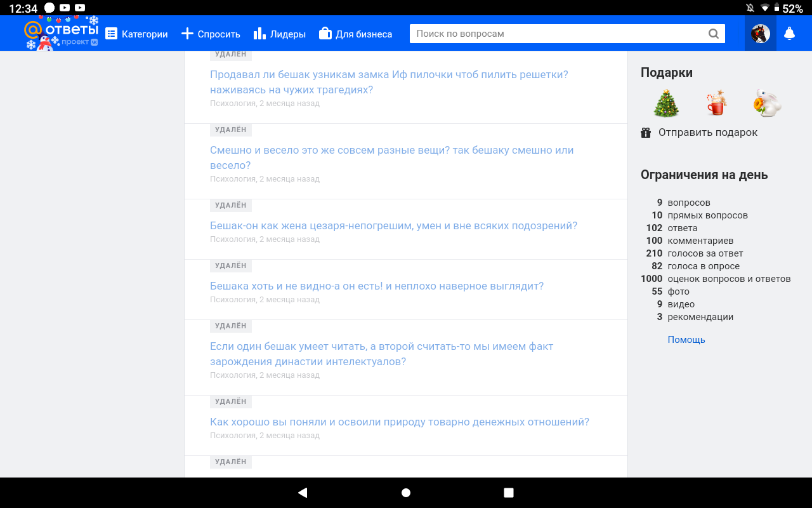Open question about жена цезаря
This screenshot has width=812, height=508.
click(393, 226)
